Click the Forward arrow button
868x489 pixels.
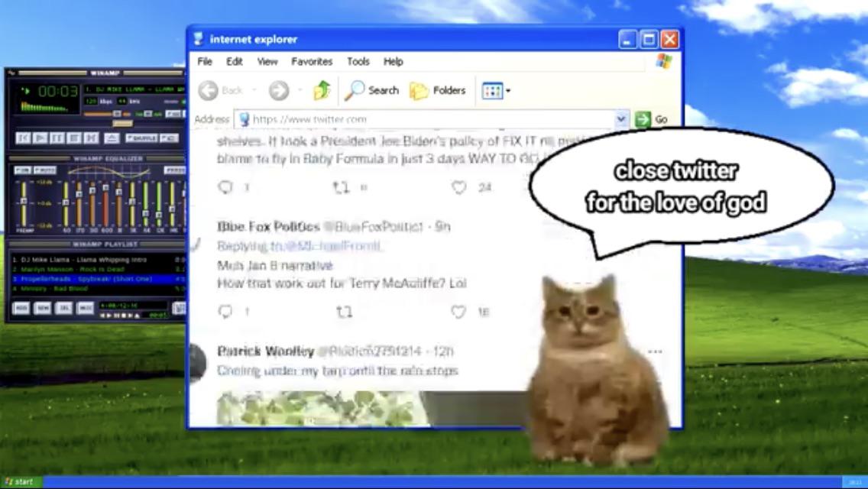pos(279,90)
